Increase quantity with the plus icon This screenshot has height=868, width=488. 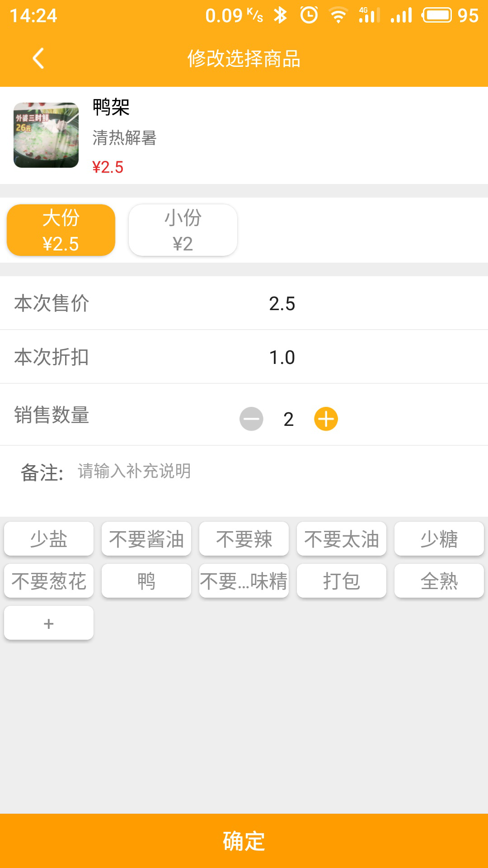pos(326,419)
